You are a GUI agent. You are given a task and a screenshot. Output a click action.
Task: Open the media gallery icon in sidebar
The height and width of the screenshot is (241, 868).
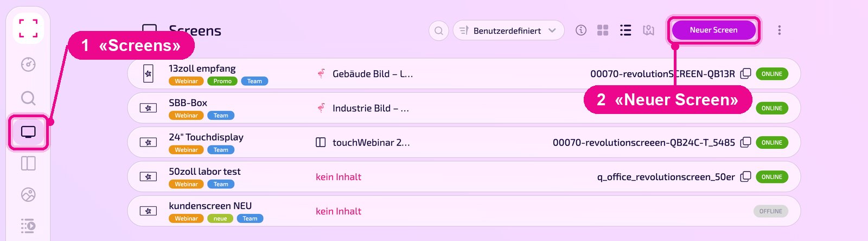28,195
